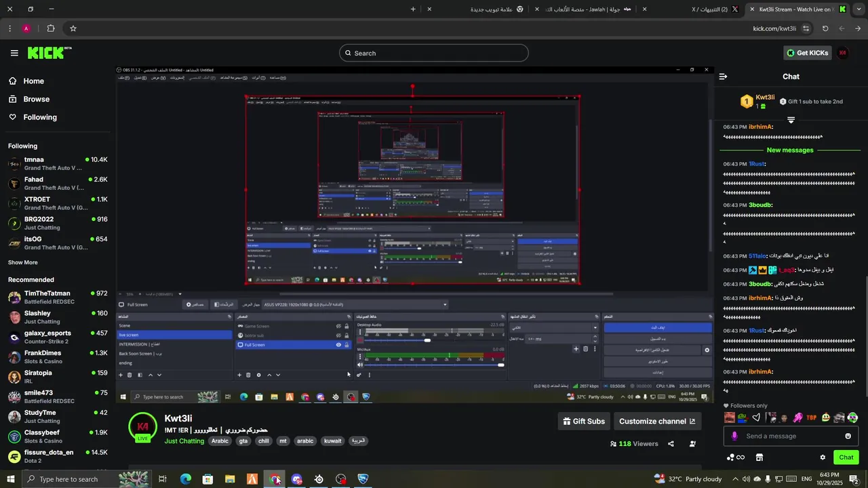Screen dimensions: 868x488
Task: Click the chill tag
Action: pos(264,441)
